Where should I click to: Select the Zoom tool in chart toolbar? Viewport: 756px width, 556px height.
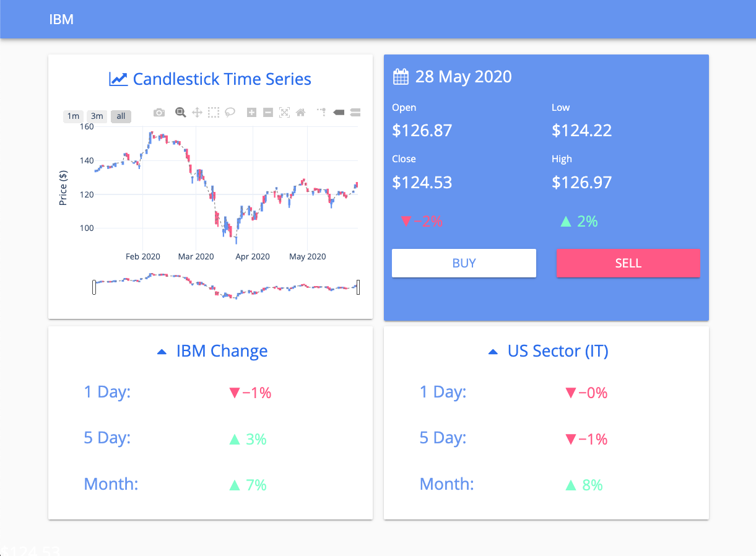click(180, 113)
